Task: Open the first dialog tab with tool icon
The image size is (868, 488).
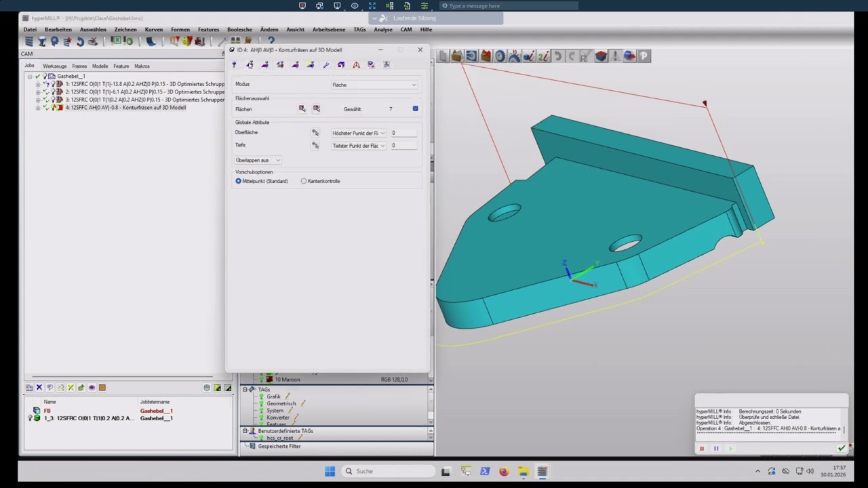Action: 234,64
